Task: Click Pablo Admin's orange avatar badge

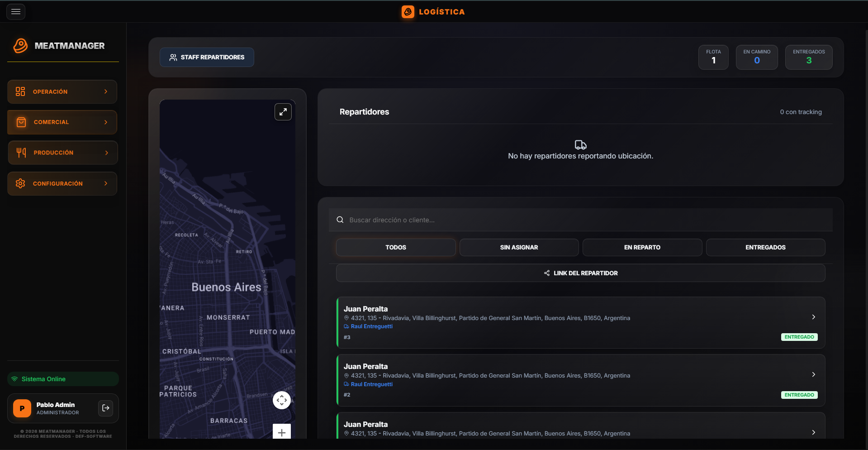Action: pyautogui.click(x=22, y=408)
